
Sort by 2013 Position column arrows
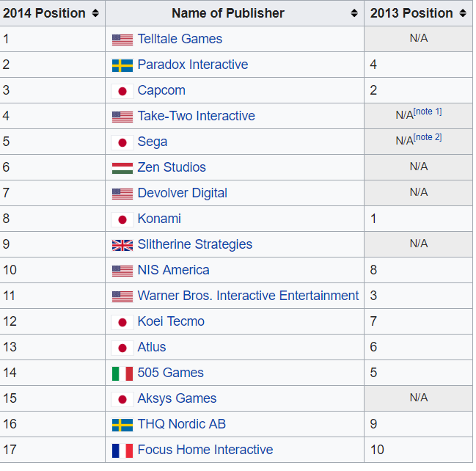click(x=463, y=13)
